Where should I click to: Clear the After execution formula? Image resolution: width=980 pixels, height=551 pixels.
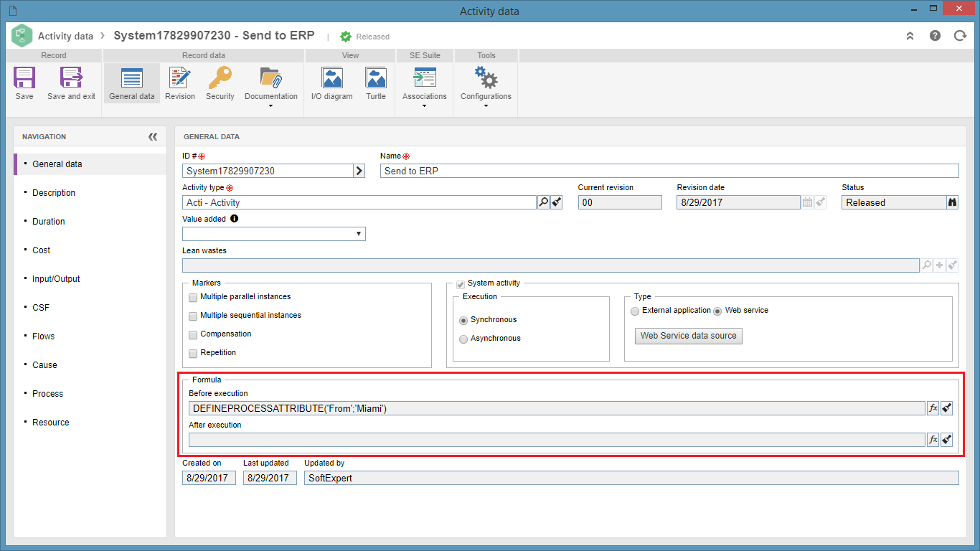tap(946, 440)
